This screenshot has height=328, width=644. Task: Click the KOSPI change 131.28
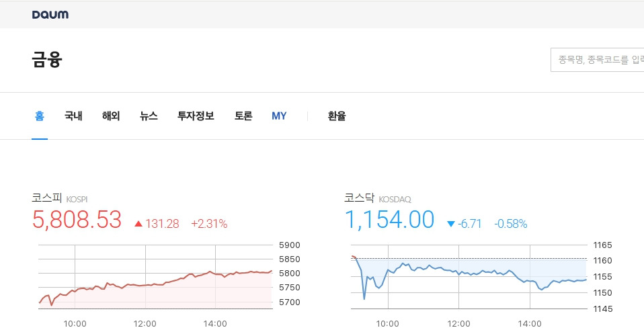click(x=157, y=224)
